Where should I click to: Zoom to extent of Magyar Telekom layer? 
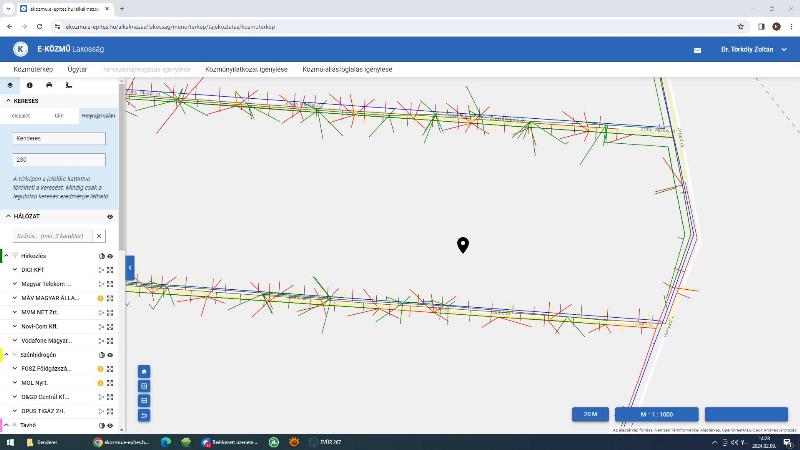(x=110, y=284)
